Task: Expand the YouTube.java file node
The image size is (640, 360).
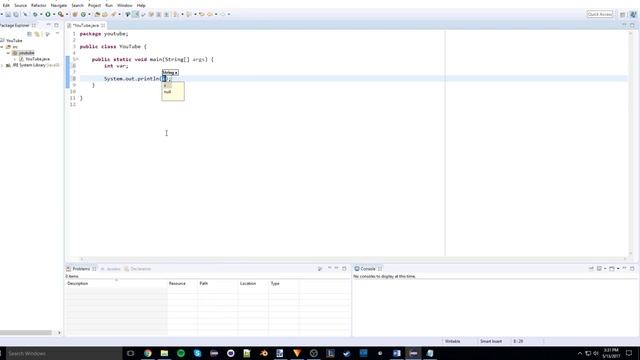Action: pyautogui.click(x=15, y=59)
